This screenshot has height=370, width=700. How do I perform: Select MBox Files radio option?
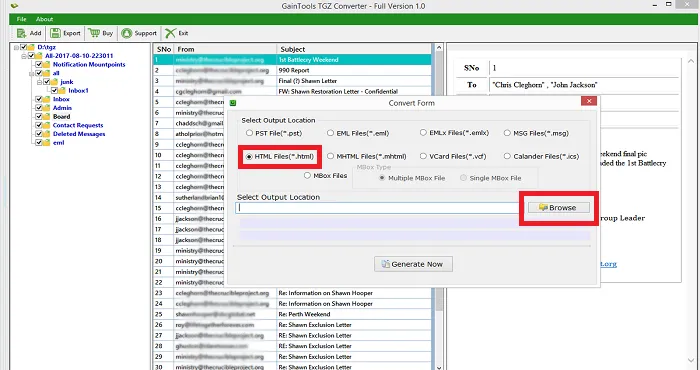(x=307, y=175)
